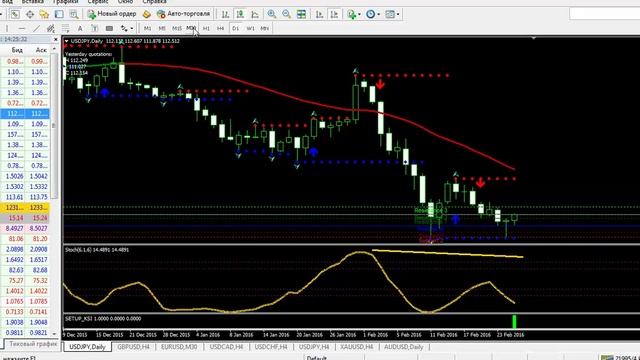The height and width of the screenshot is (360, 640).
Task: Switch to H4 timeframe
Action: 221,28
